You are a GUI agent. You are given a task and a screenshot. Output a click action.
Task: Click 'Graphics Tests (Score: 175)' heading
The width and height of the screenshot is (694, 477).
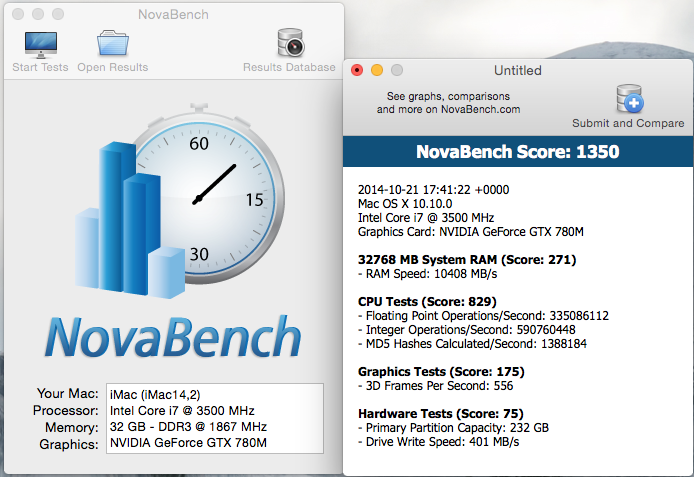click(x=441, y=372)
